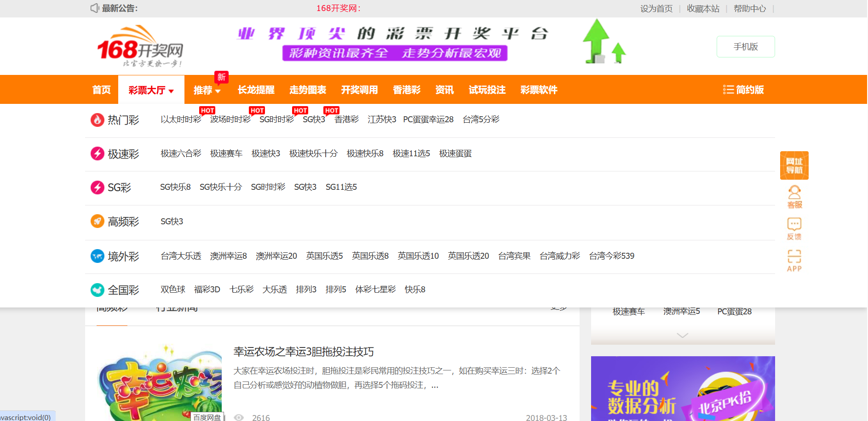Select 极速蛋蛋 link

click(x=455, y=154)
